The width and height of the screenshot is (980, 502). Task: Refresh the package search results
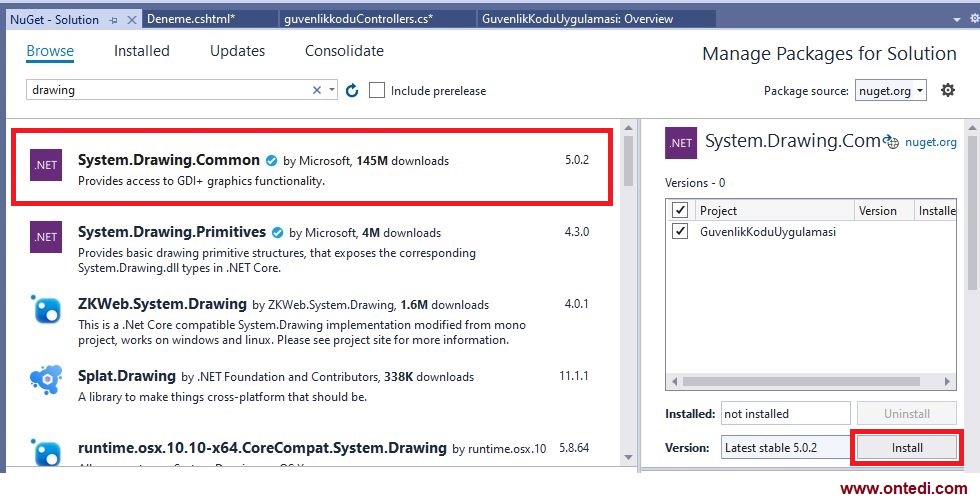(x=352, y=91)
